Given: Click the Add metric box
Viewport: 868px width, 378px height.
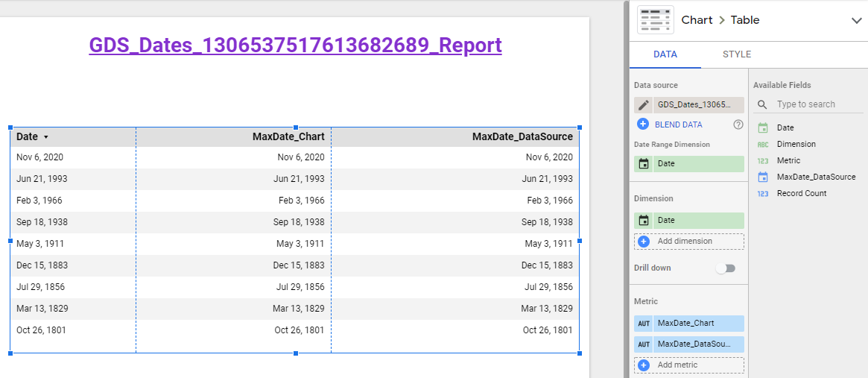Looking at the screenshot, I should tap(689, 365).
